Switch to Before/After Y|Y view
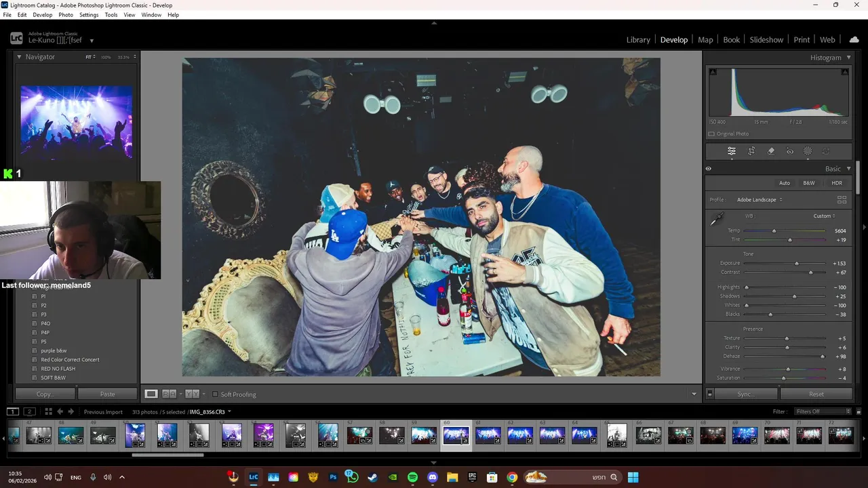Viewport: 868px width, 488px height. (192, 394)
